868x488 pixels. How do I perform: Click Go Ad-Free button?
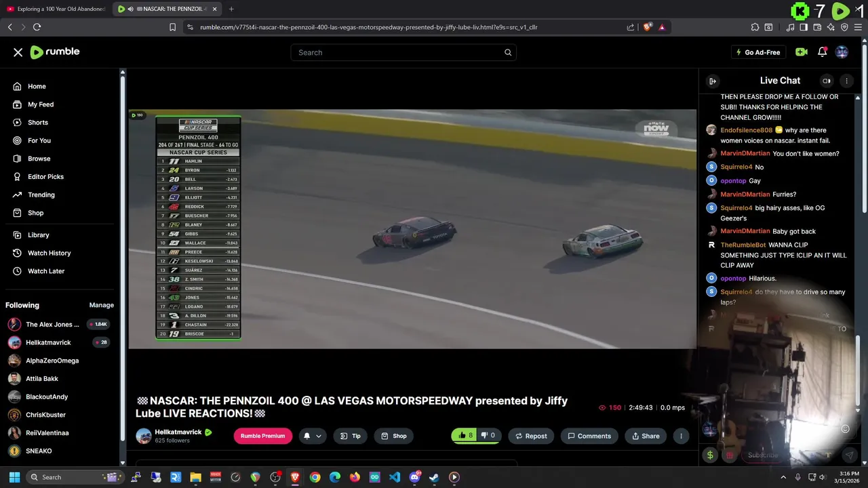[x=757, y=52]
